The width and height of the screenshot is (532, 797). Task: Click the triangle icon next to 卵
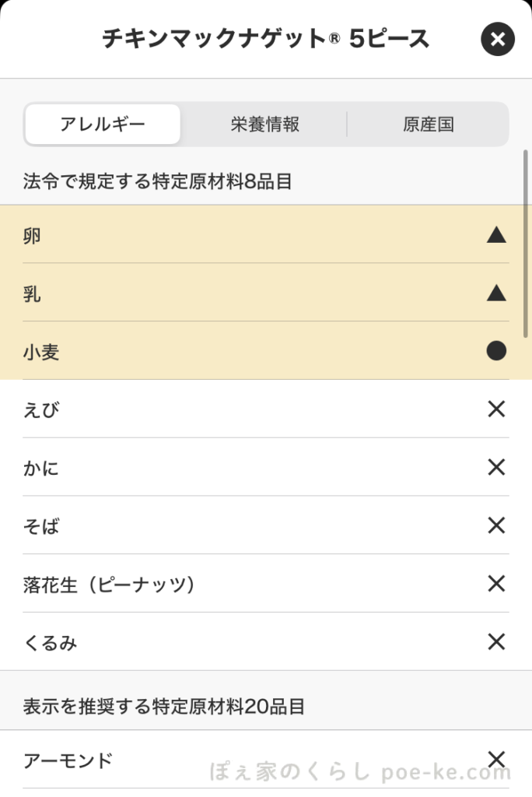(x=495, y=234)
